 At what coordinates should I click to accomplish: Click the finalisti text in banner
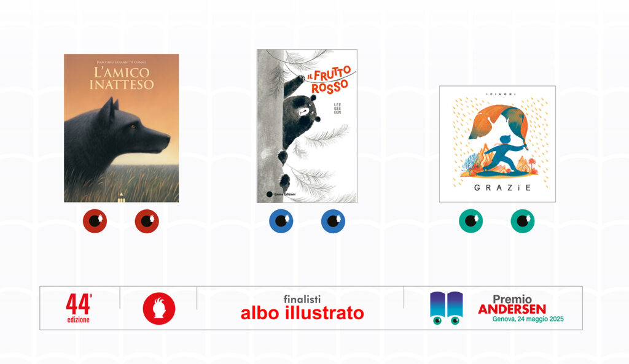tap(302, 299)
